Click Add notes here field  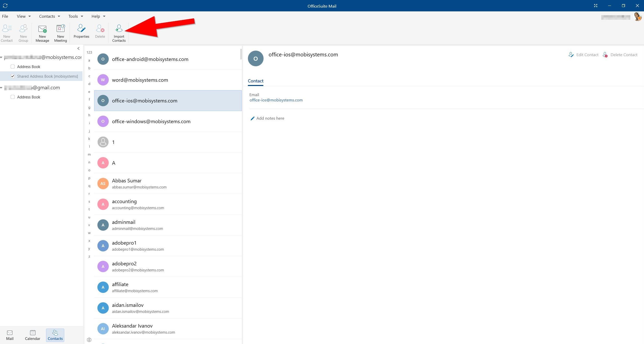pos(270,118)
